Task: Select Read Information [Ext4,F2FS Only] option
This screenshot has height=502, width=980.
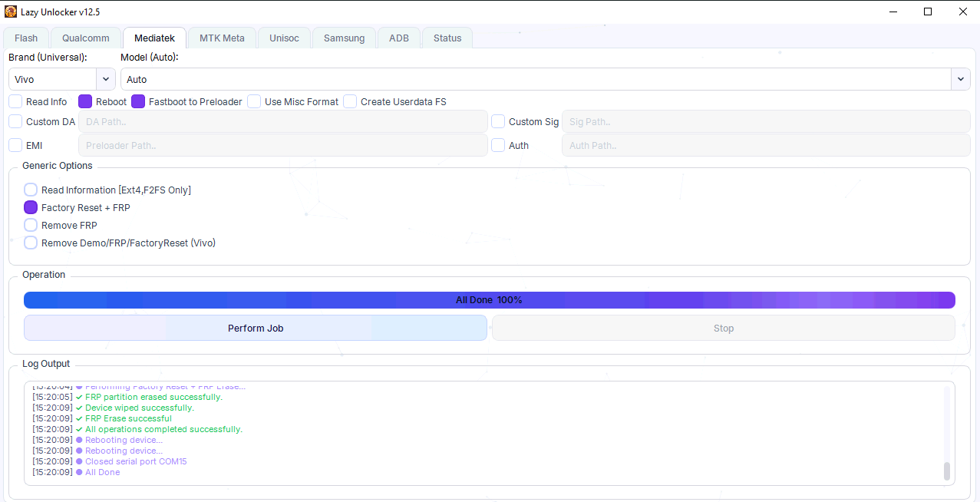Action: pyautogui.click(x=31, y=190)
